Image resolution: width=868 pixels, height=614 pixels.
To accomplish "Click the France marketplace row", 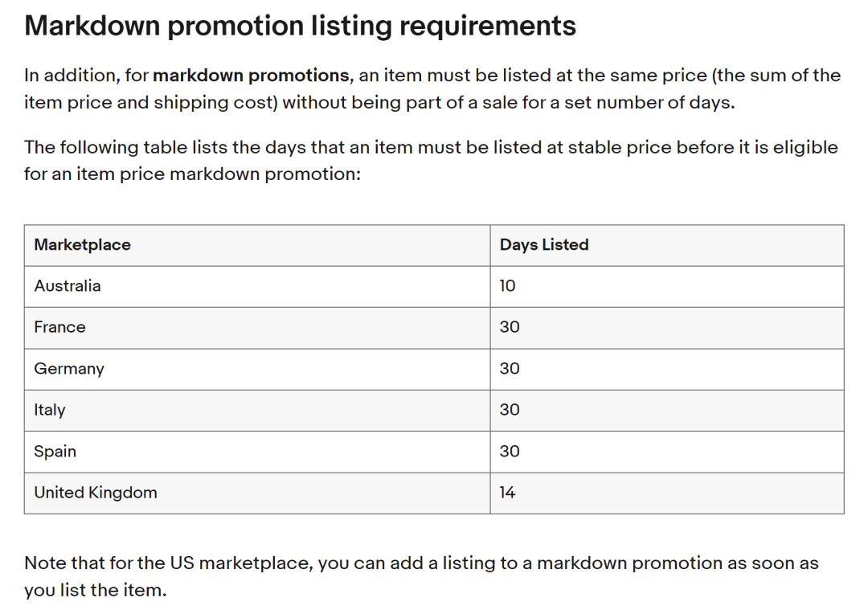I will (434, 328).
